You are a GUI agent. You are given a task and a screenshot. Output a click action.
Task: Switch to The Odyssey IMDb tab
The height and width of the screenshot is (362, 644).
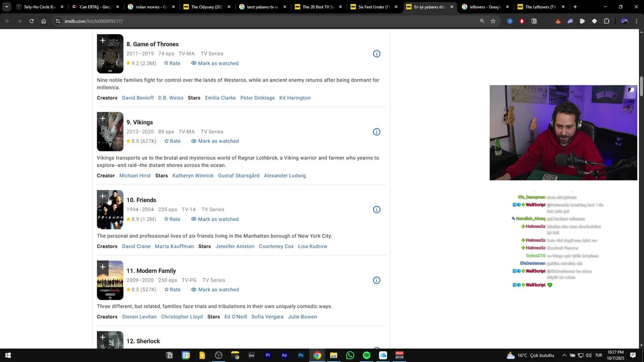(x=206, y=7)
